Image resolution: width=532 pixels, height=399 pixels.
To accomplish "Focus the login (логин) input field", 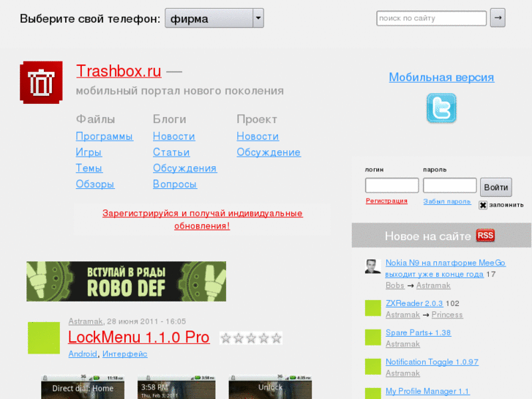I will point(392,185).
